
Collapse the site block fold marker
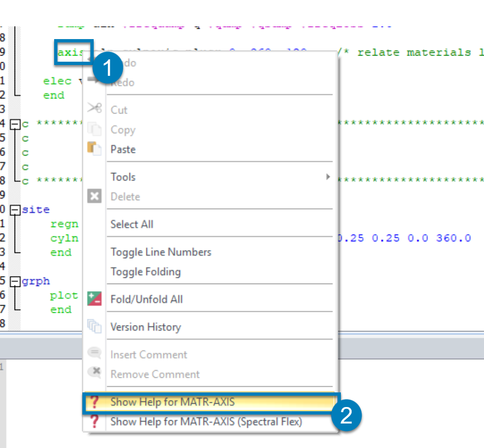click(x=15, y=210)
